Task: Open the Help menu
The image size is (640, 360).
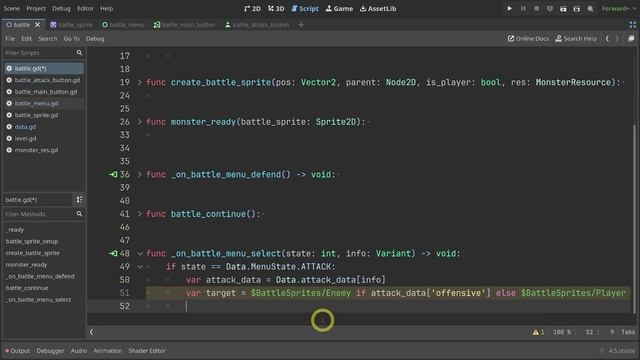Action: tap(107, 8)
